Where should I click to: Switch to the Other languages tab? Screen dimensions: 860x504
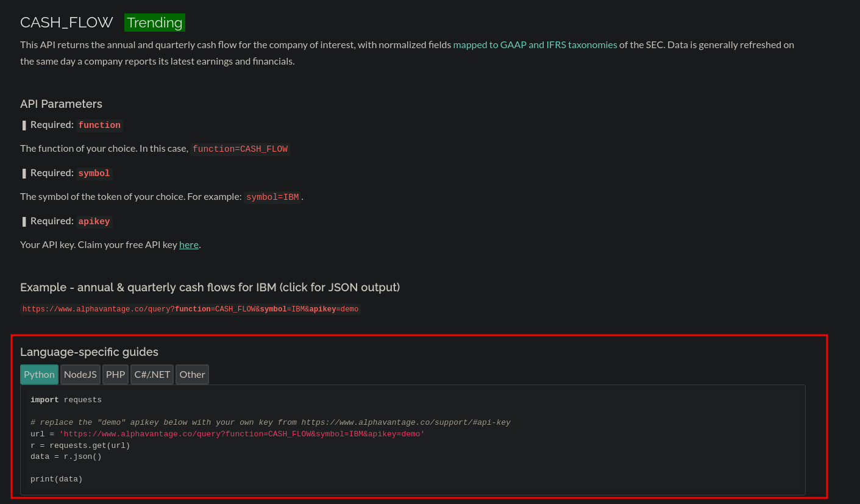pos(192,374)
